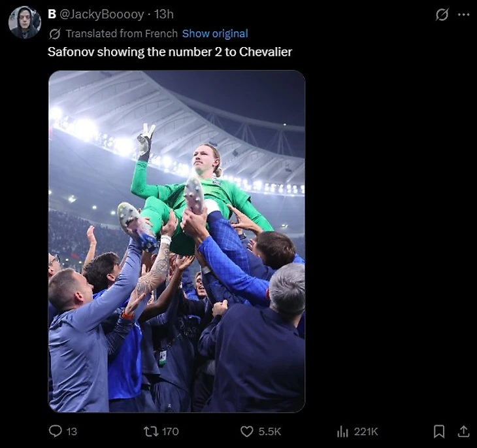Click the "13h" timestamp link

[163, 14]
